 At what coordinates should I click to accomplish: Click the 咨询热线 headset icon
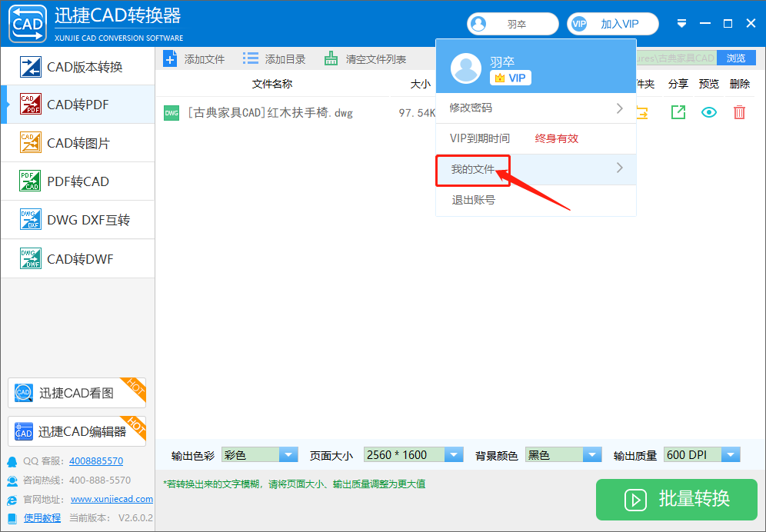(x=12, y=480)
